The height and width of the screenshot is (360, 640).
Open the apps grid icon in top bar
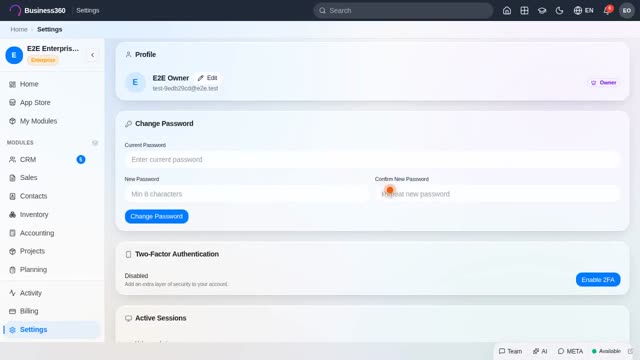tap(524, 11)
